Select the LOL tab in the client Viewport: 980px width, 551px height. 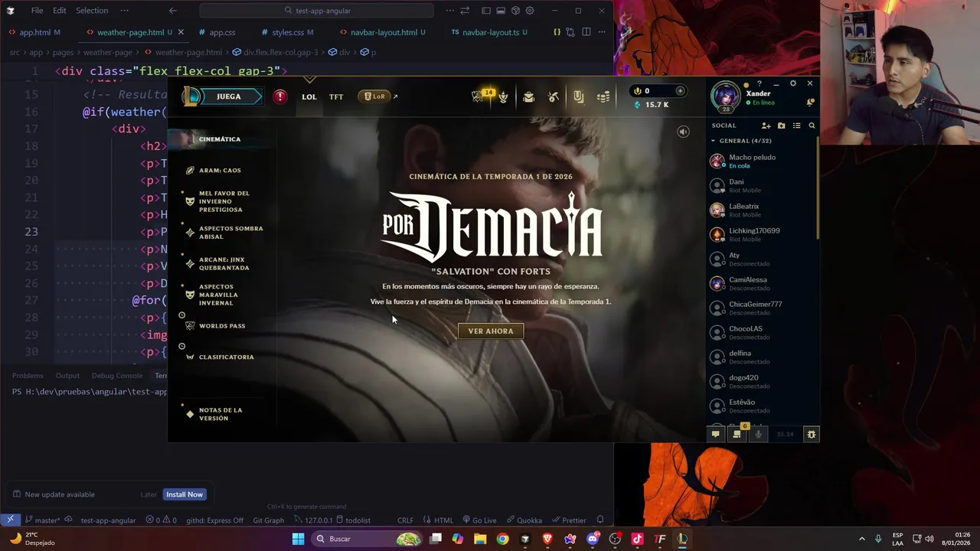click(x=309, y=97)
